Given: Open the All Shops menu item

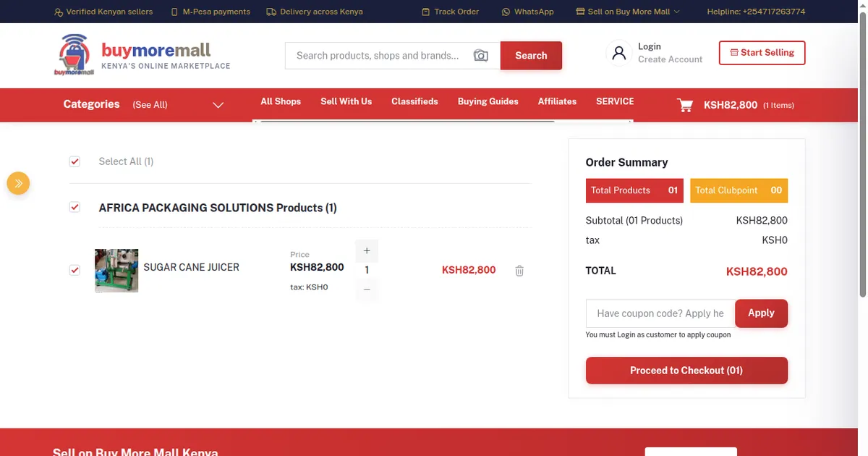Looking at the screenshot, I should [x=281, y=101].
